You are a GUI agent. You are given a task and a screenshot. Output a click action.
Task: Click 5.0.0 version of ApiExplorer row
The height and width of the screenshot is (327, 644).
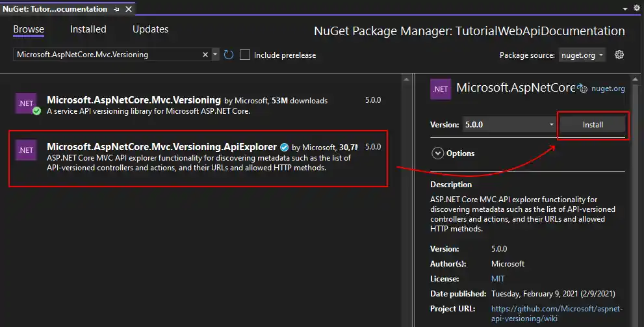click(373, 147)
